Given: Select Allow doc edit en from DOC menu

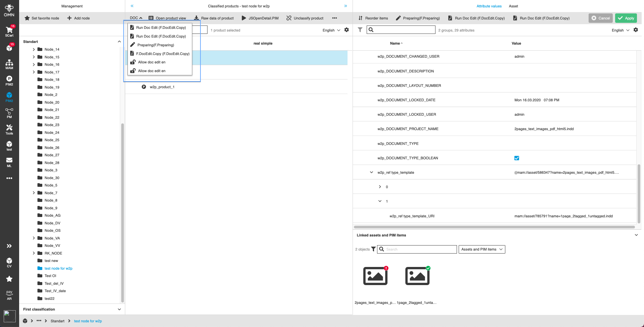Looking at the screenshot, I should click(151, 62).
